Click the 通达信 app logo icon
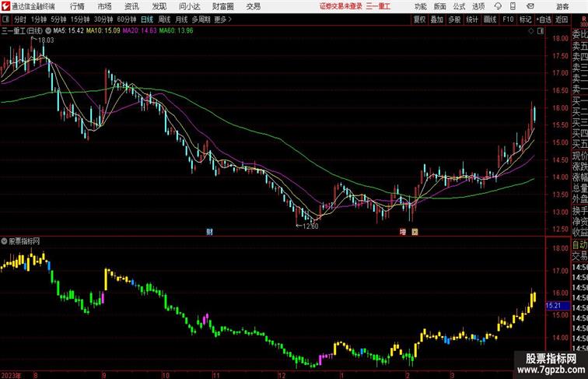Screen dimensions: 588x379 pos(5,6)
